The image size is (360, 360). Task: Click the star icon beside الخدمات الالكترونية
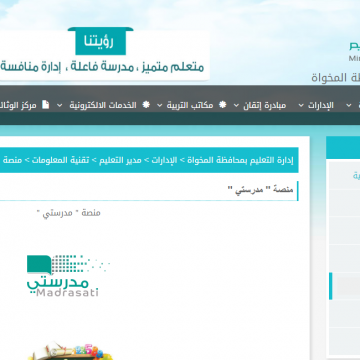point(146,105)
